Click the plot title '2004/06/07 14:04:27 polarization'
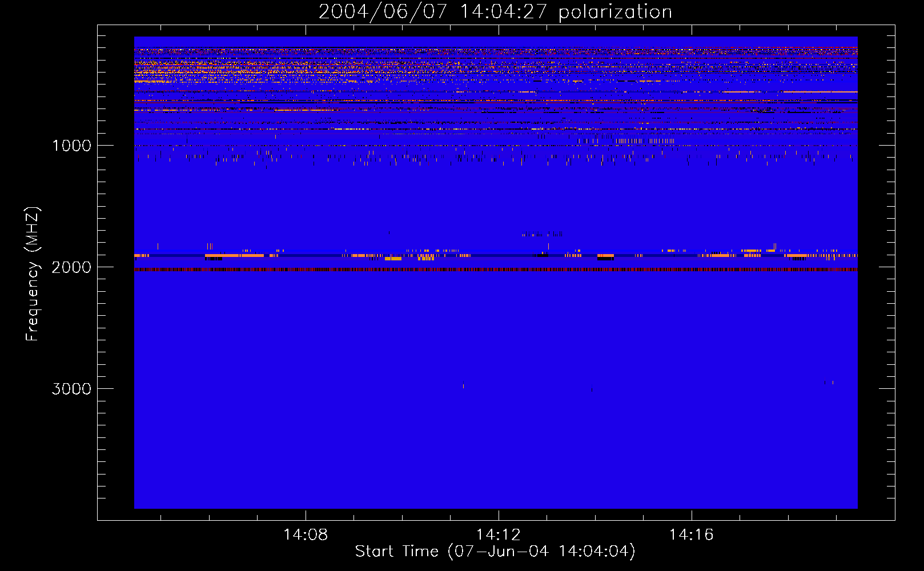 [495, 11]
